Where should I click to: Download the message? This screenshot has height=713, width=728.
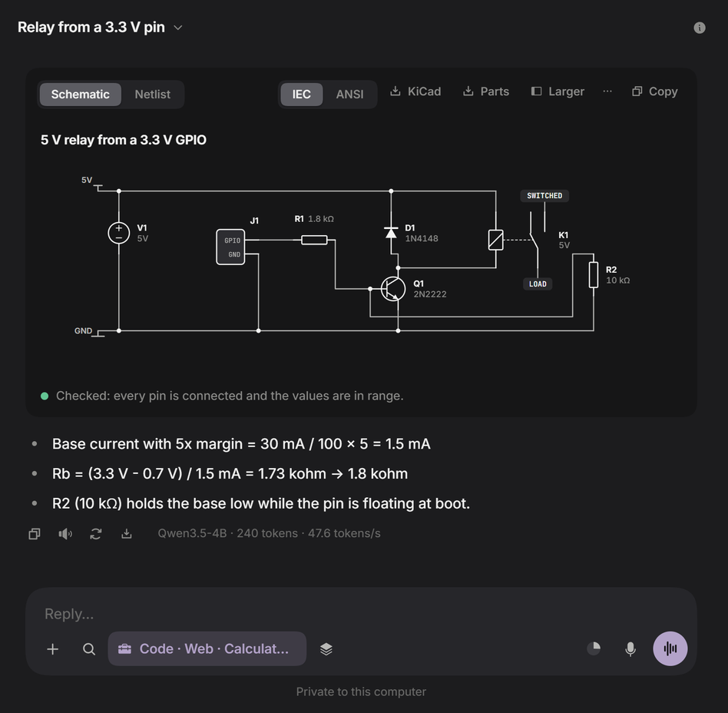[x=126, y=534]
